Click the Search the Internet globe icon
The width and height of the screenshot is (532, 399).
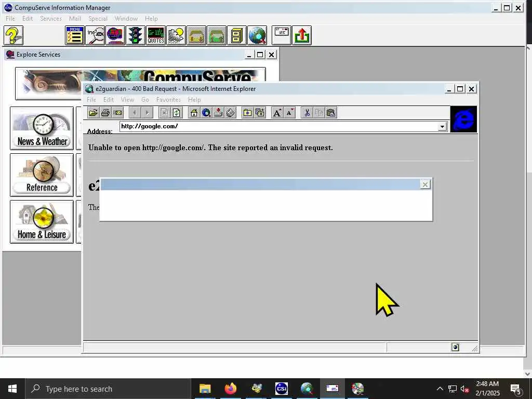[x=206, y=113]
